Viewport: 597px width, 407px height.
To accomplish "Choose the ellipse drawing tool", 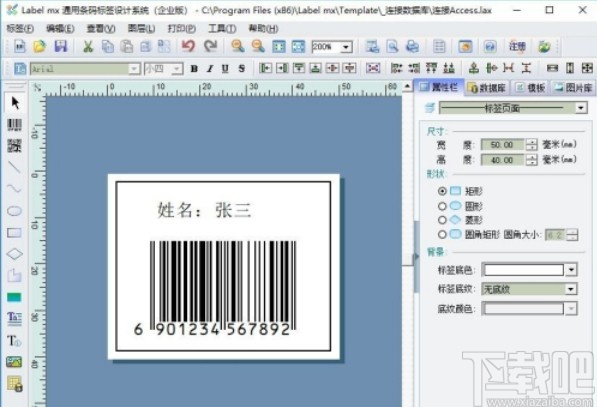I will [14, 211].
